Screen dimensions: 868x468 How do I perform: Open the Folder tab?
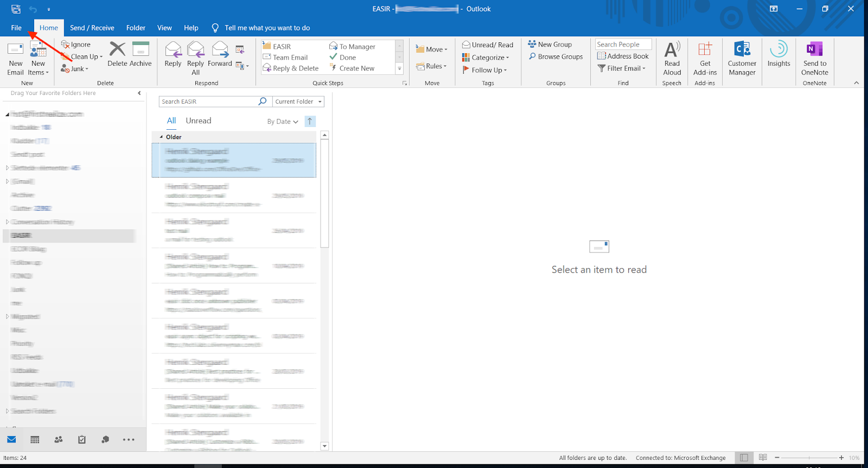pyautogui.click(x=136, y=28)
